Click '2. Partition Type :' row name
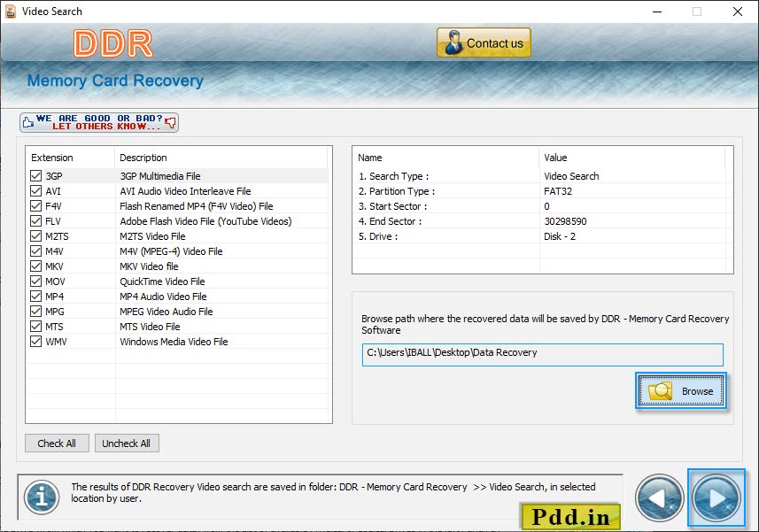759x532 pixels. pos(397,191)
